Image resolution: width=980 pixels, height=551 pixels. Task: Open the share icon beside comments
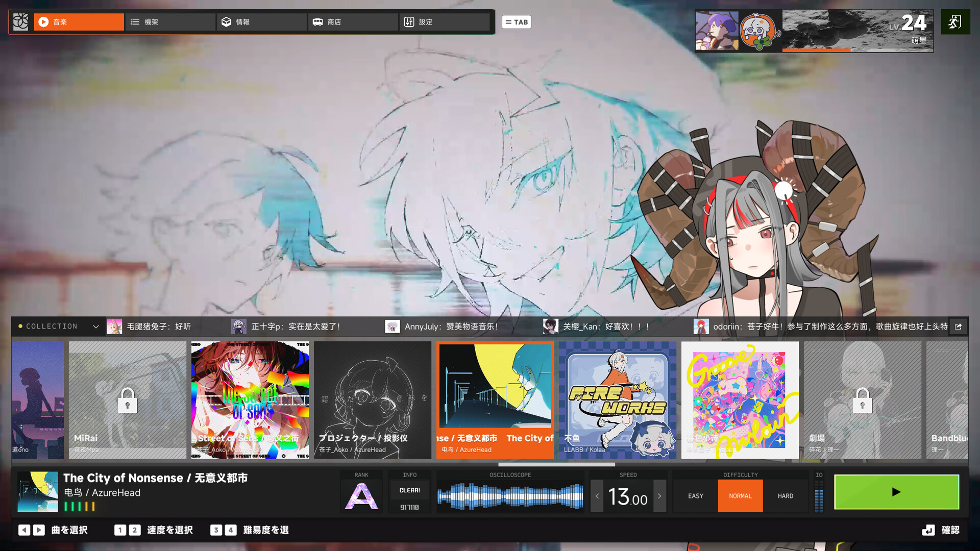[x=958, y=327]
